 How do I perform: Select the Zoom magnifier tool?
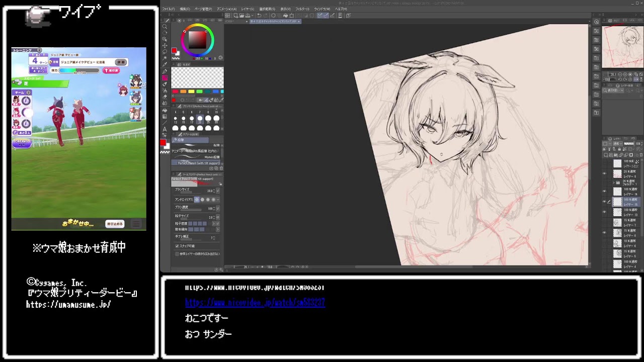coord(165,27)
